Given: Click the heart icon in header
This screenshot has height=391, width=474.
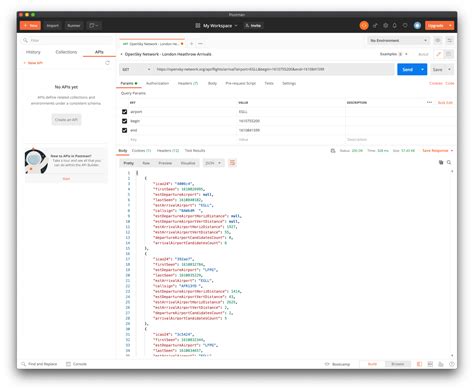Looking at the screenshot, I should pos(405,26).
